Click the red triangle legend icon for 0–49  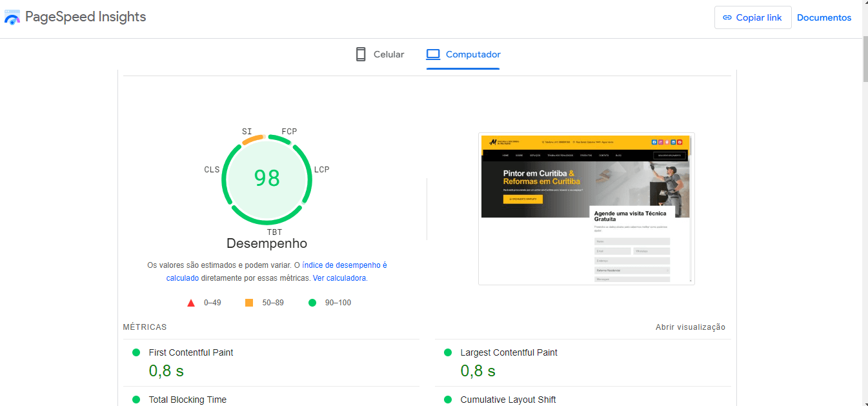[190, 301]
